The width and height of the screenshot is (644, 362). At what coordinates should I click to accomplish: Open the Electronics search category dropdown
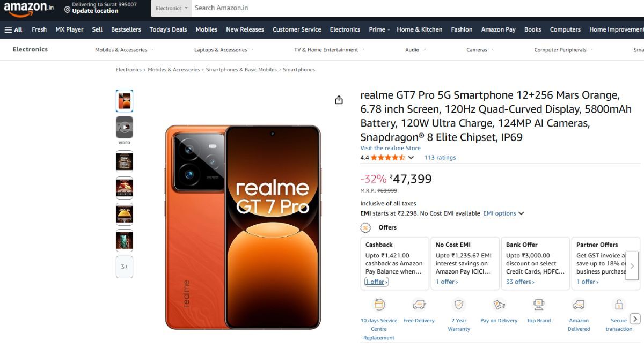tap(171, 8)
